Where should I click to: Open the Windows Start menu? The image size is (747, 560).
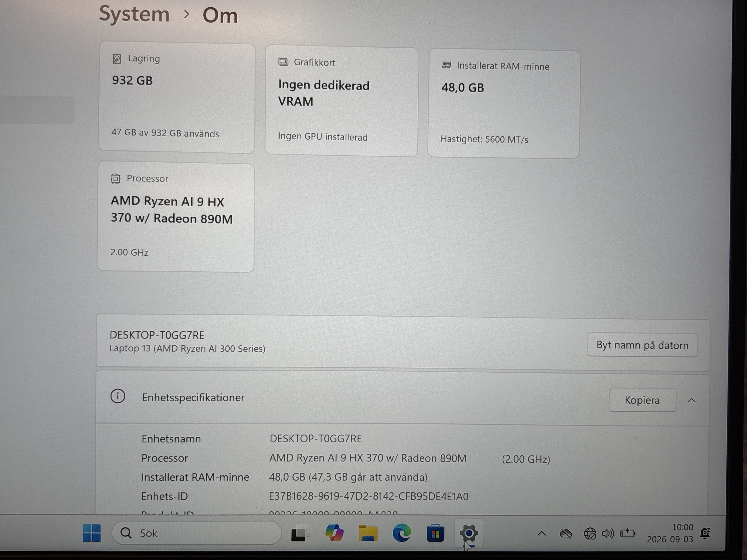pos(92,533)
